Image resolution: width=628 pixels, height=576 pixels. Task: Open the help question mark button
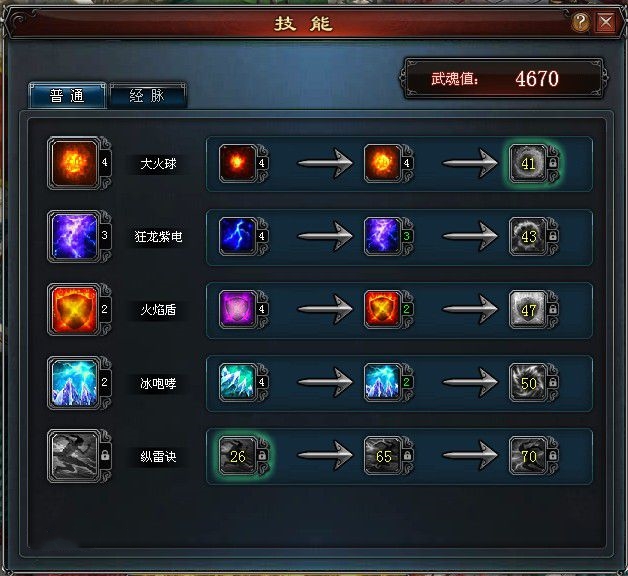tap(580, 22)
